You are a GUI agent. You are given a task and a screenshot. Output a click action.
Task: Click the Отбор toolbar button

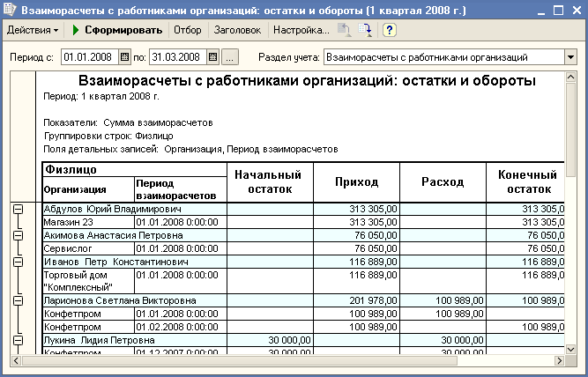click(x=187, y=30)
